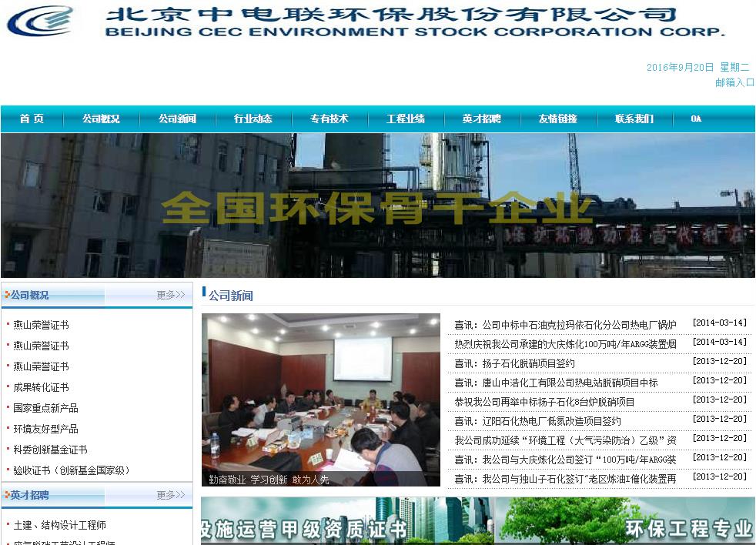Click the 全国环保骨干企业 banner image
The height and width of the screenshot is (545, 756).
pos(377,206)
